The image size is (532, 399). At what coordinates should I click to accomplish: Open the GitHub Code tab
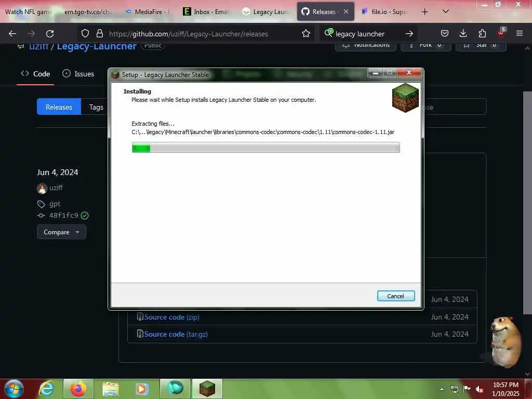[x=35, y=74]
